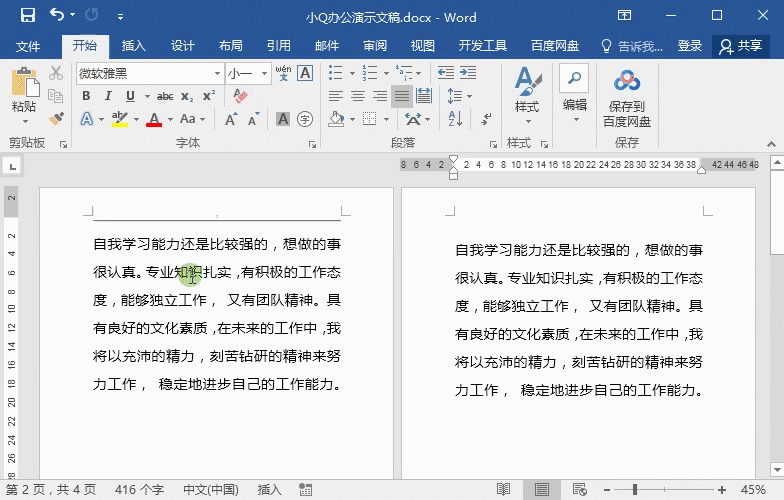
Task: Apply strikethrough using the abc icon
Action: coord(164,96)
